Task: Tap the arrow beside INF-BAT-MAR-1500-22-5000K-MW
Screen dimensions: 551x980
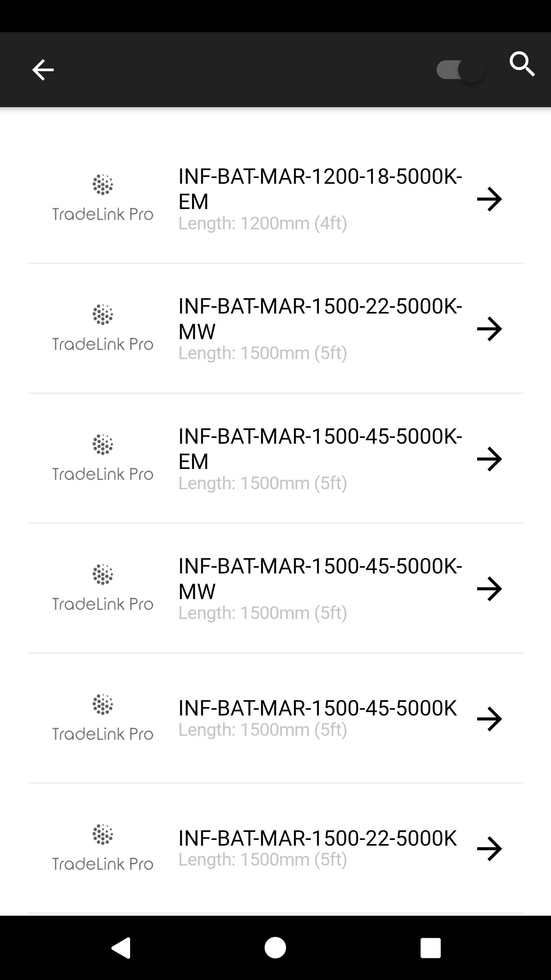Action: click(489, 329)
